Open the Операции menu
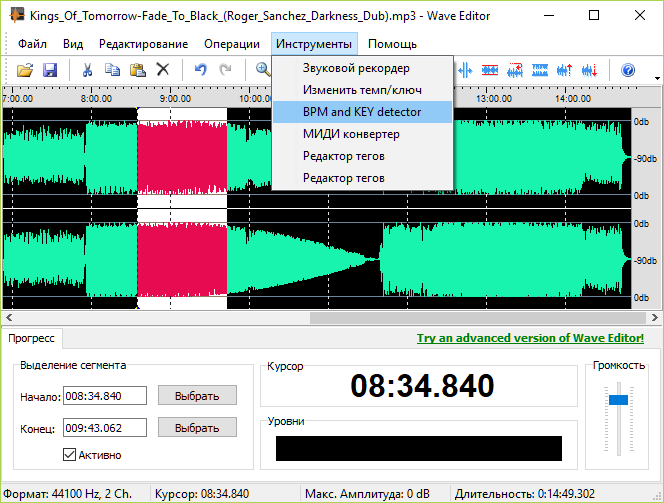Image resolution: width=664 pixels, height=503 pixels. [232, 44]
